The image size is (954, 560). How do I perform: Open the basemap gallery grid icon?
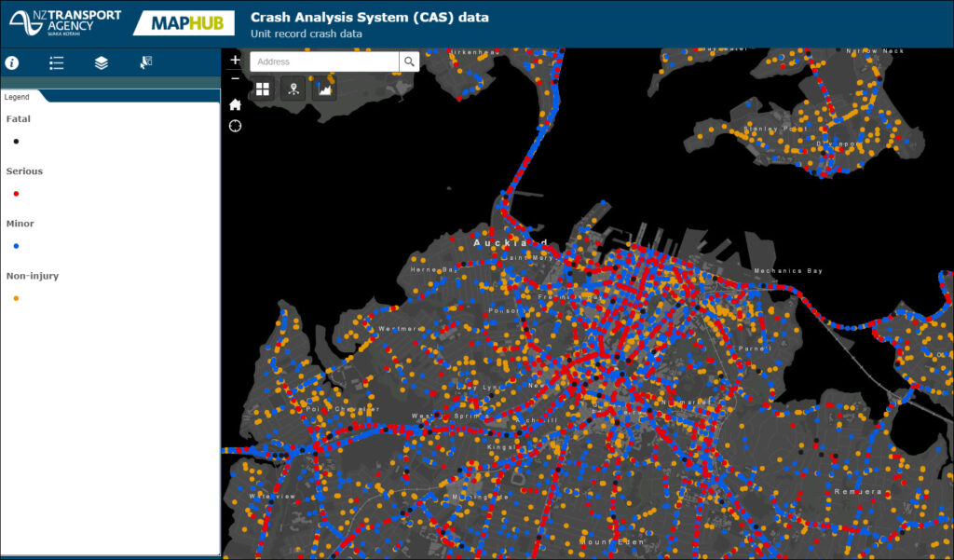[262, 89]
